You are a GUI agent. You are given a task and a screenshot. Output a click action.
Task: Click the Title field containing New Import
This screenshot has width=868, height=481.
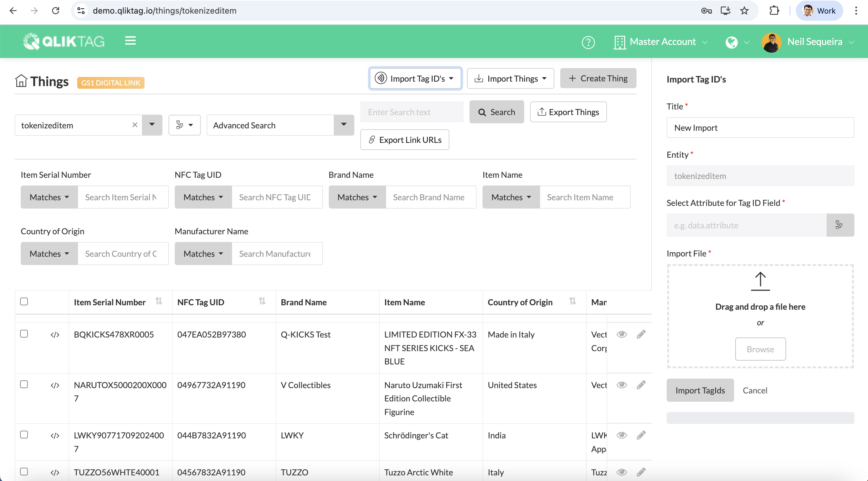[760, 128]
